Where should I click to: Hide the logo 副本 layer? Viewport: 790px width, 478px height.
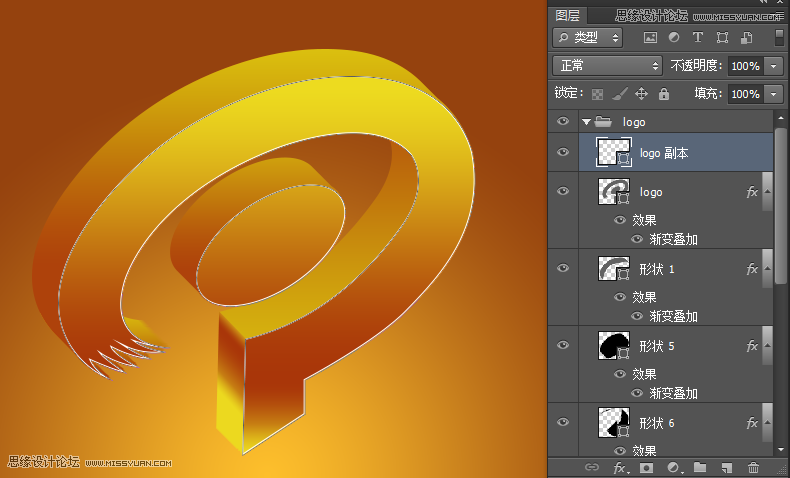563,153
